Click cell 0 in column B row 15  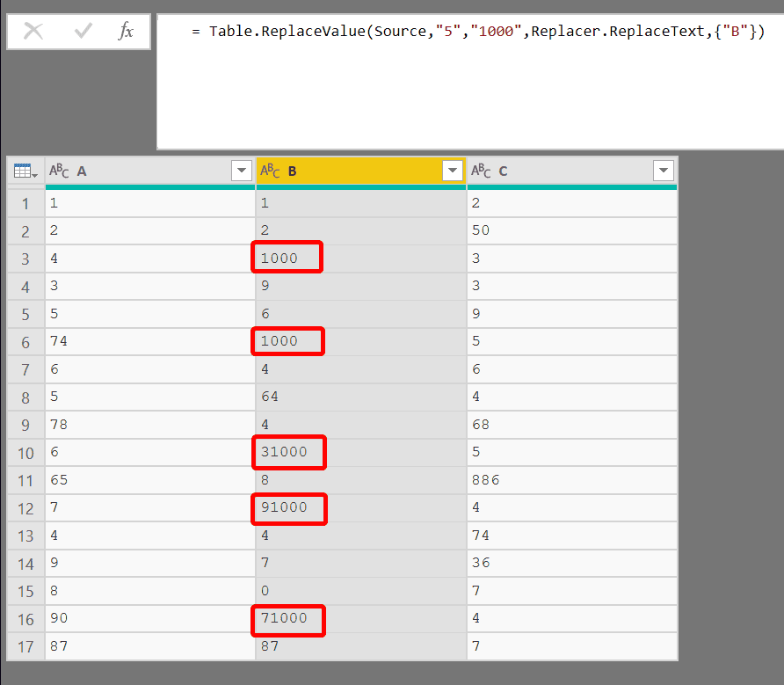pyautogui.click(x=361, y=591)
